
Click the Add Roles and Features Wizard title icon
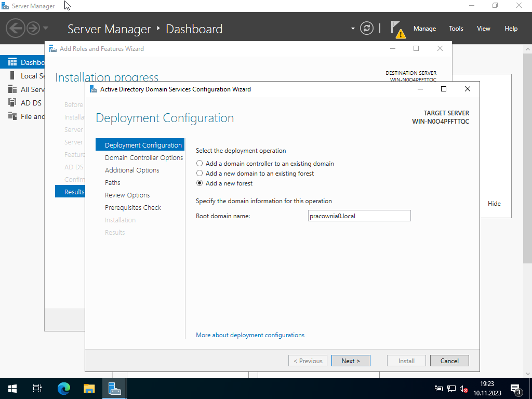click(53, 48)
